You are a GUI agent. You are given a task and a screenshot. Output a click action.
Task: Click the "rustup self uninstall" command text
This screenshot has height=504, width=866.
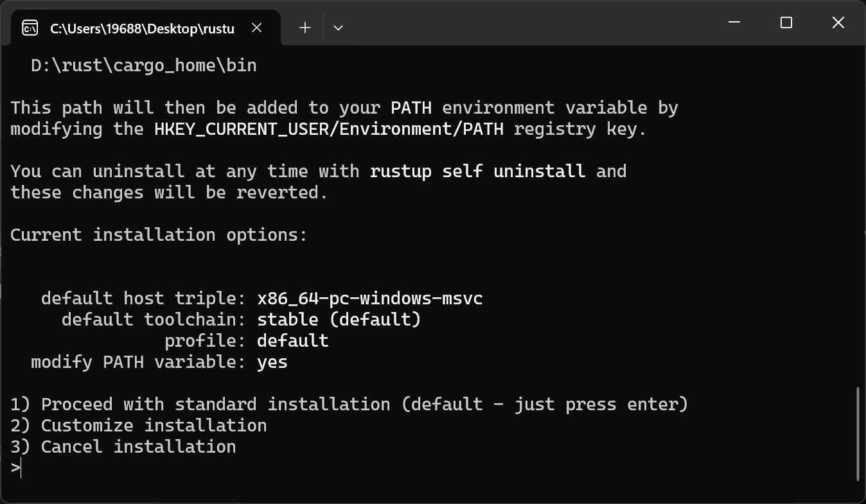477,171
